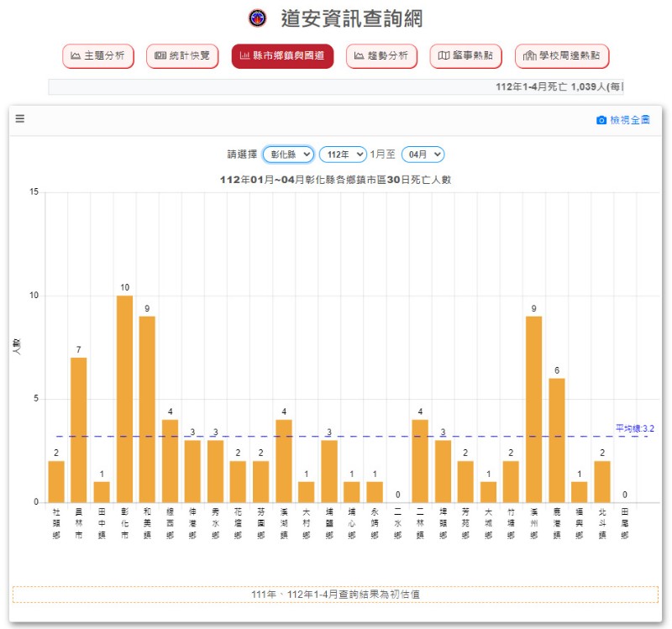Viewport: 672px width, 629px height.
Task: Click the 檢視全圖 link
Action: coord(630,120)
